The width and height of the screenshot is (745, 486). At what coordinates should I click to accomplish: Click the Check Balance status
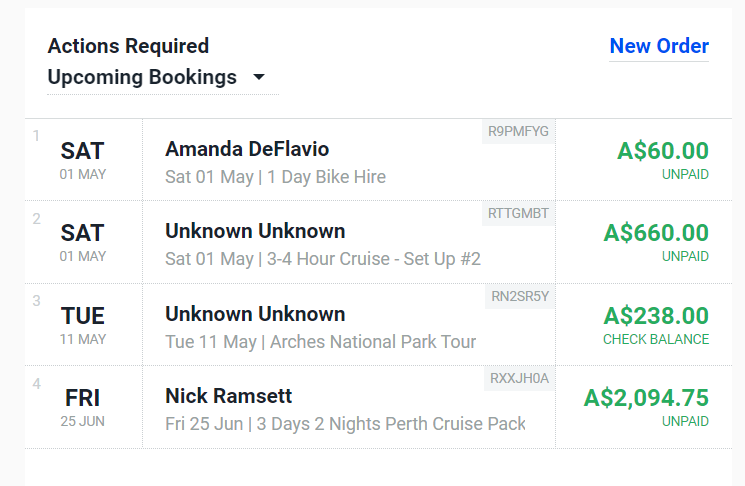click(655, 339)
